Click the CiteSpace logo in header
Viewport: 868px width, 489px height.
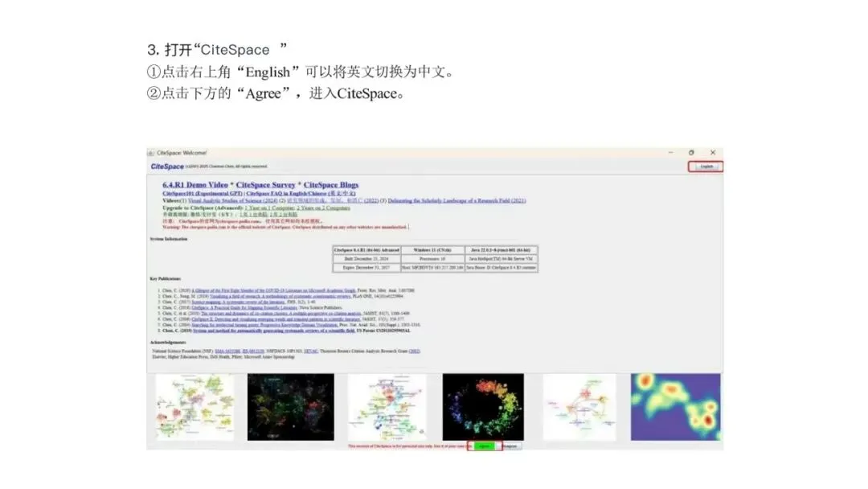167,166
